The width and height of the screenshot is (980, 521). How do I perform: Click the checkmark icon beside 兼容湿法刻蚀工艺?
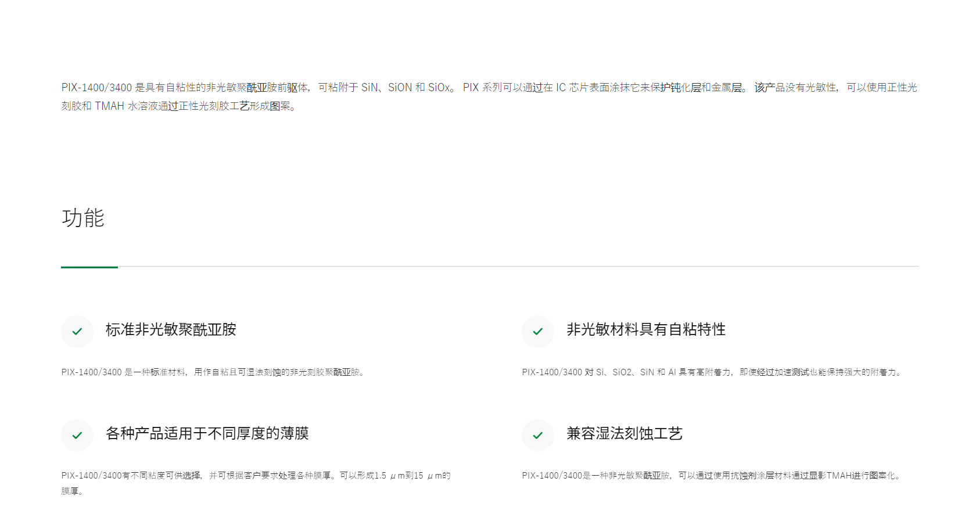[x=538, y=436]
